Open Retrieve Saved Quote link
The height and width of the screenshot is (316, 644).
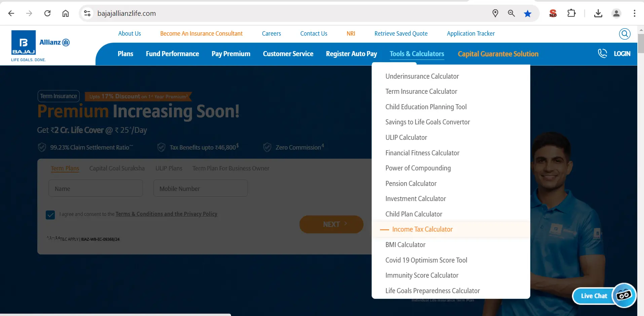pos(401,34)
